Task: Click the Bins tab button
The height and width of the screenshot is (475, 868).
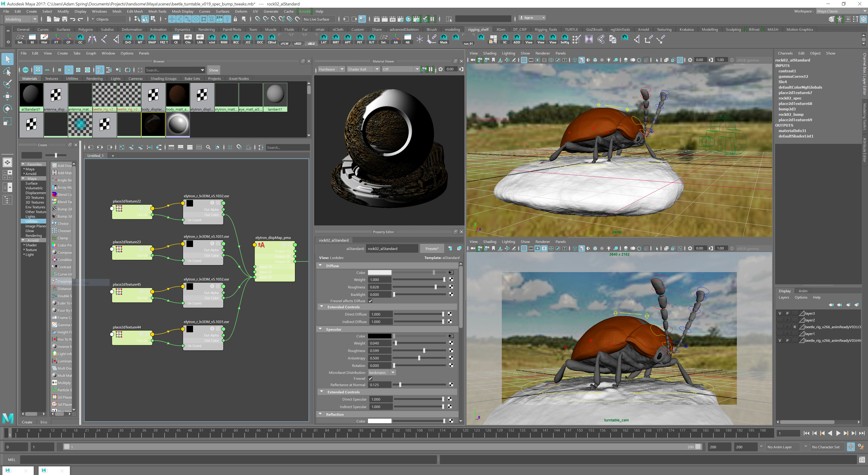Action: pyautogui.click(x=44, y=422)
